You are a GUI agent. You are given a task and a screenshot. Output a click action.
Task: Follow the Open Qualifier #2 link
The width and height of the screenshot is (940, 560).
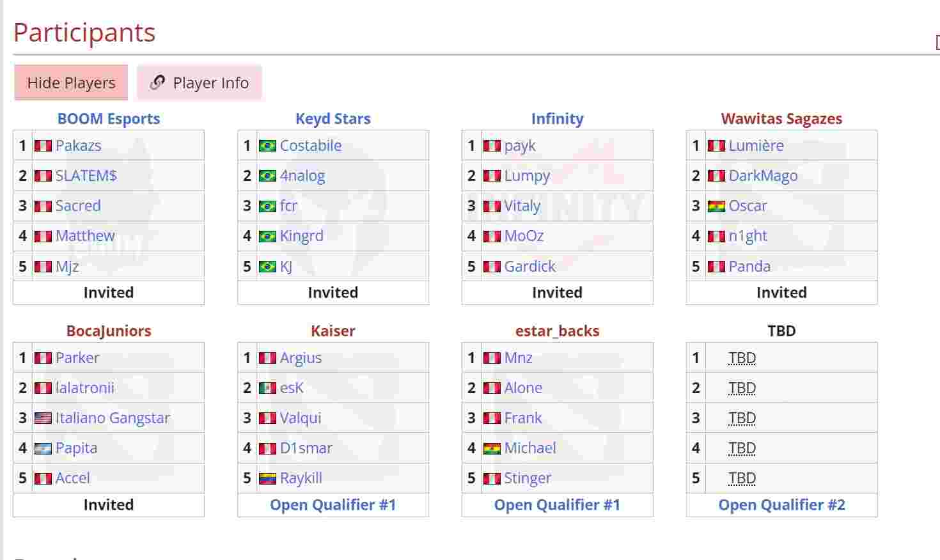781,505
